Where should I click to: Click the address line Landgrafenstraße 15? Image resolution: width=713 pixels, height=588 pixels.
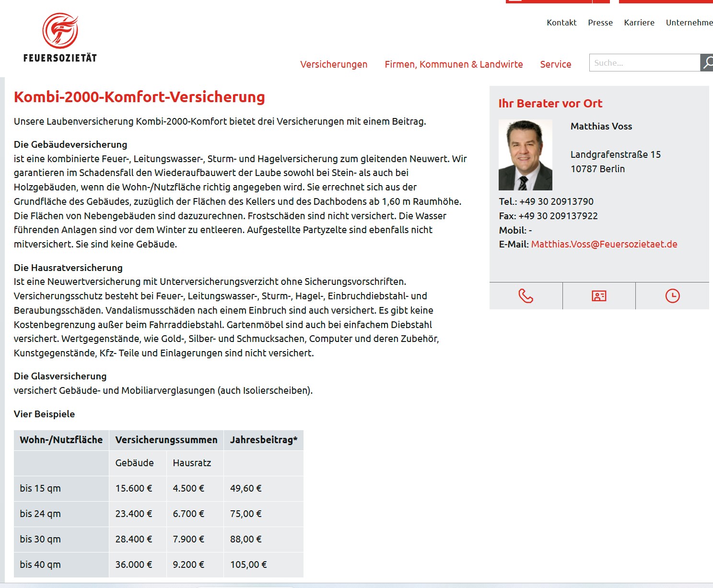616,154
